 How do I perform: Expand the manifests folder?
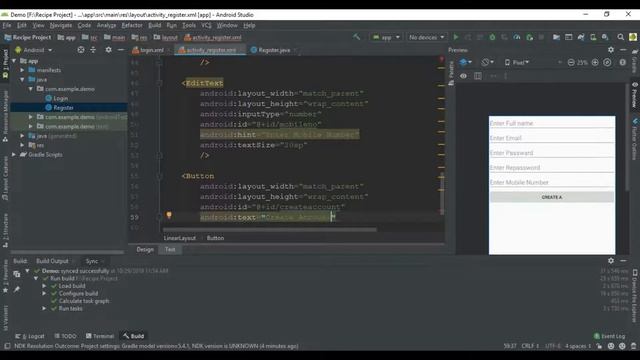click(22, 70)
